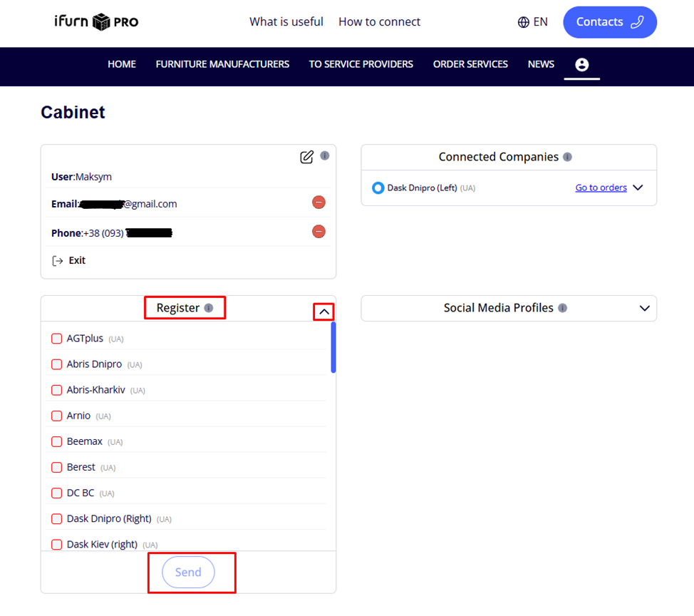This screenshot has width=694, height=616.
Task: Check the AGTplus checkbox
Action: 57,339
